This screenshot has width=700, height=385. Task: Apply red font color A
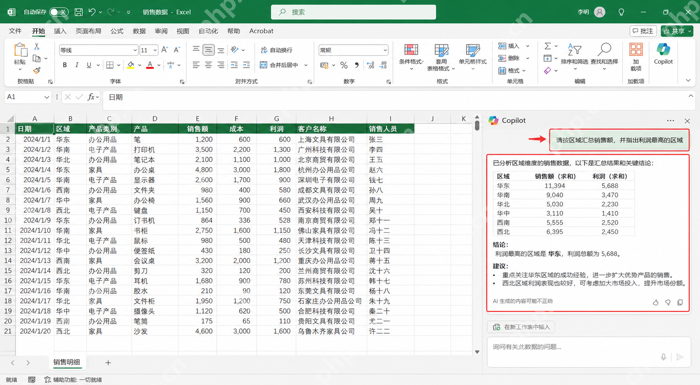[x=150, y=65]
